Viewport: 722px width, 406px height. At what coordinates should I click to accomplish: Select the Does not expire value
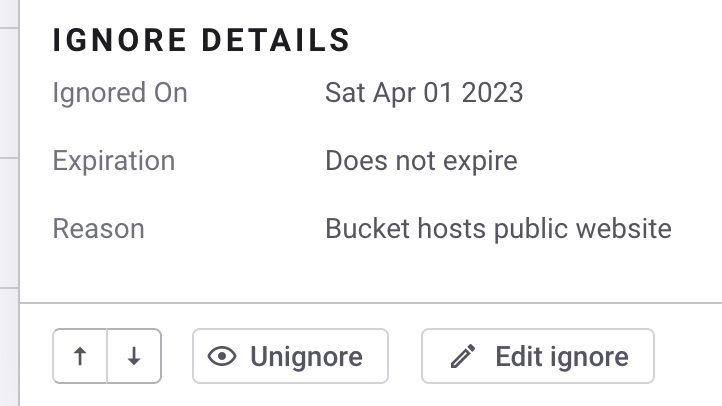tap(421, 160)
